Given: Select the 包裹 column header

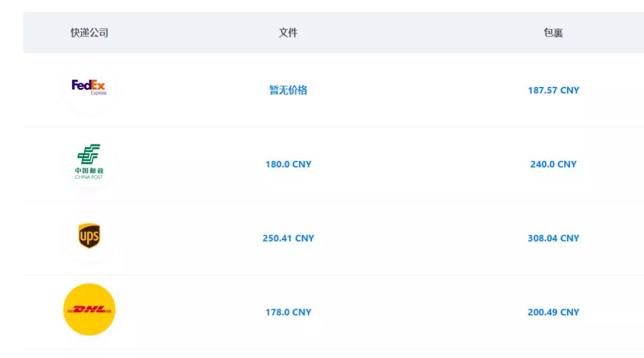Looking at the screenshot, I should (x=553, y=33).
